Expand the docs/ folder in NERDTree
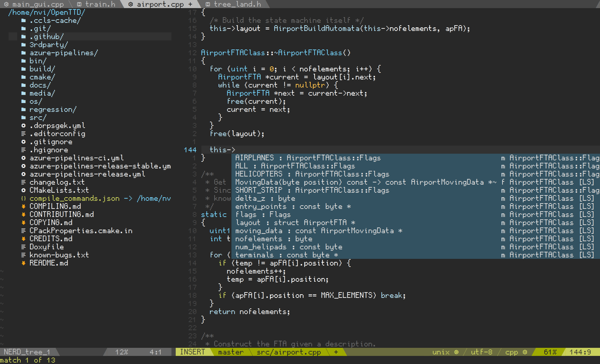 [40, 85]
